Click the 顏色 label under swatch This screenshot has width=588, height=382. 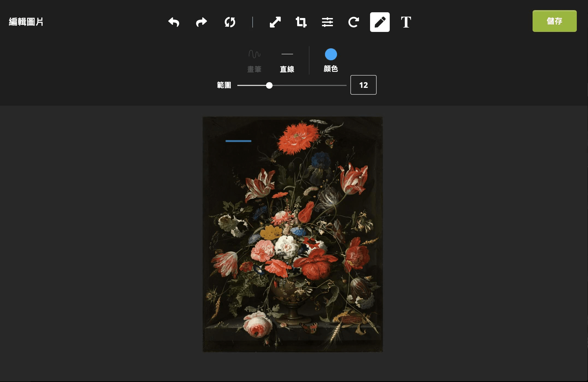(331, 68)
